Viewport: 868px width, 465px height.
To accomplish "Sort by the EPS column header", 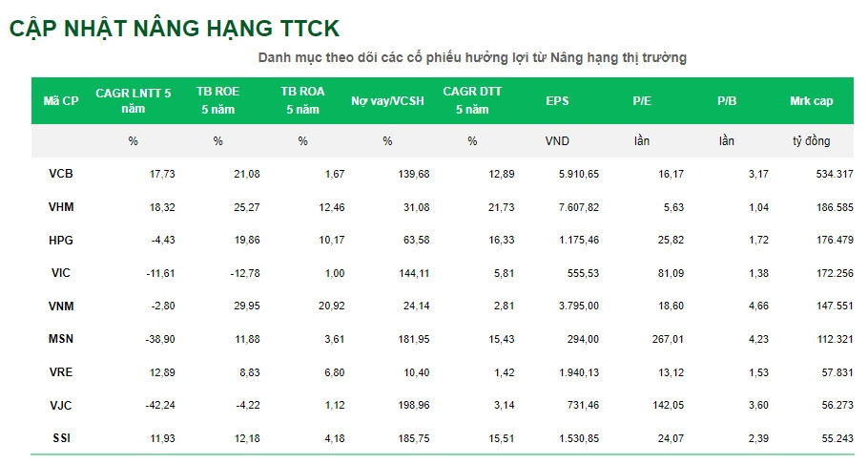I will coord(556,101).
